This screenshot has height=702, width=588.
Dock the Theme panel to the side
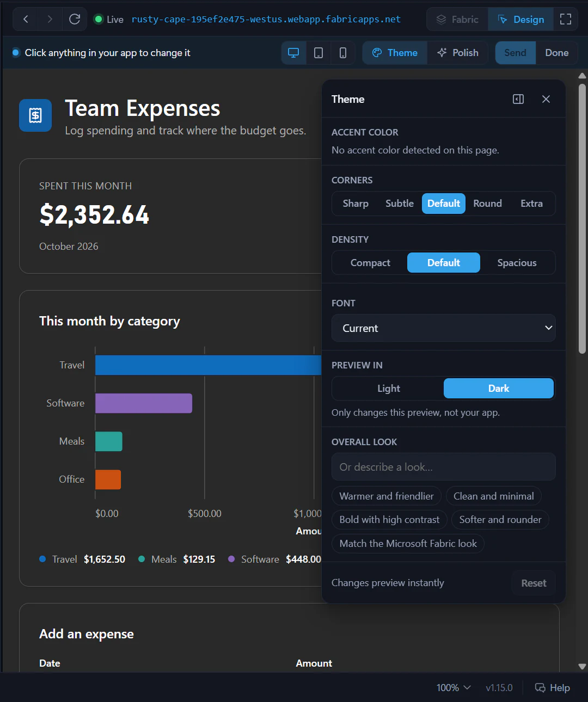518,99
